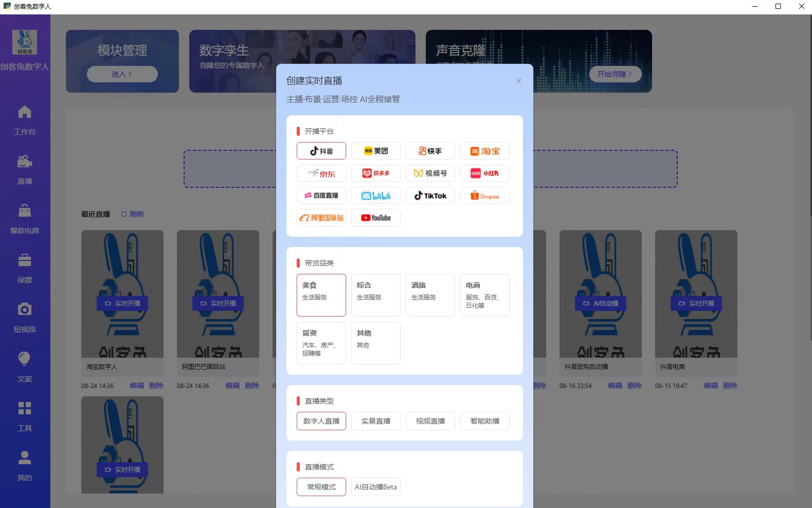Click the 创客兔数字人 rabbit logo
Viewport: 812px width, 508px height.
click(x=25, y=42)
